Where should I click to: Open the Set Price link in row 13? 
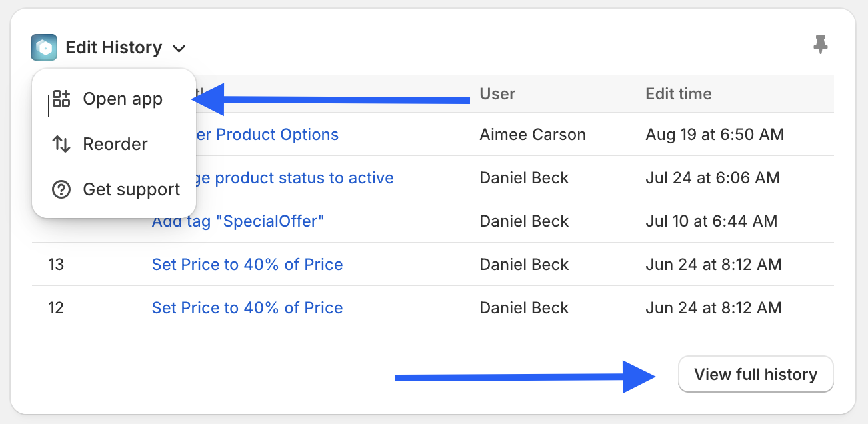(247, 265)
